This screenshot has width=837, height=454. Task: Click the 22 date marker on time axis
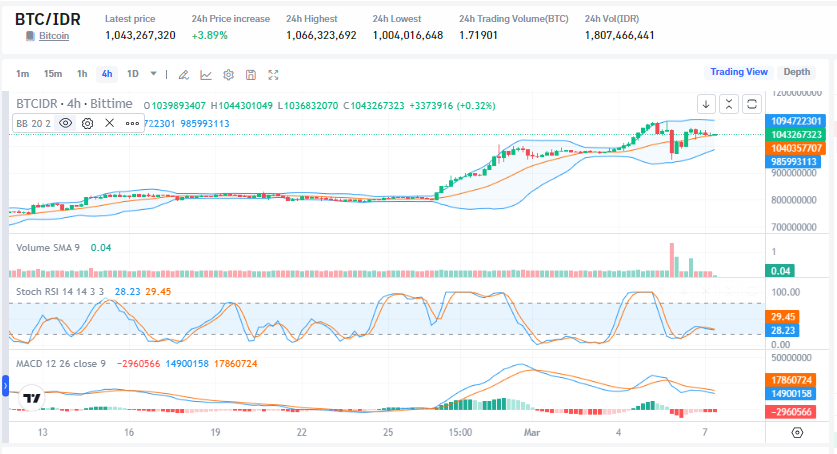[302, 432]
